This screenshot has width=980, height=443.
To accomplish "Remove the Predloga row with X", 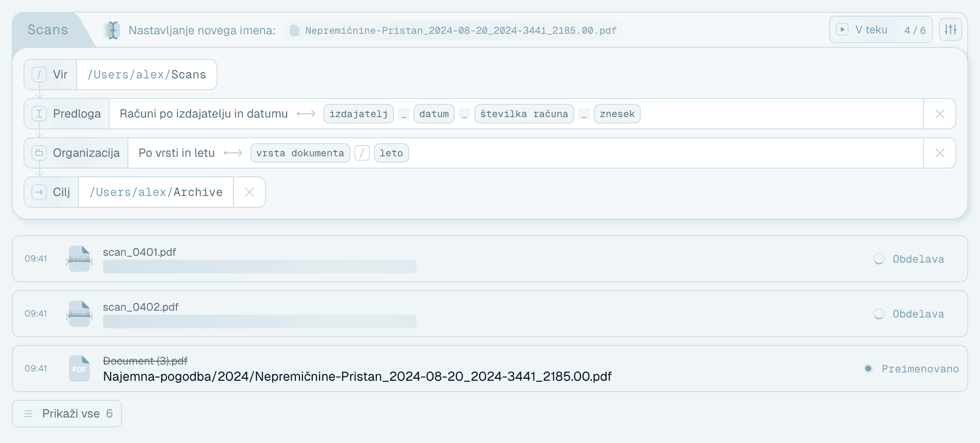I will click(x=940, y=114).
